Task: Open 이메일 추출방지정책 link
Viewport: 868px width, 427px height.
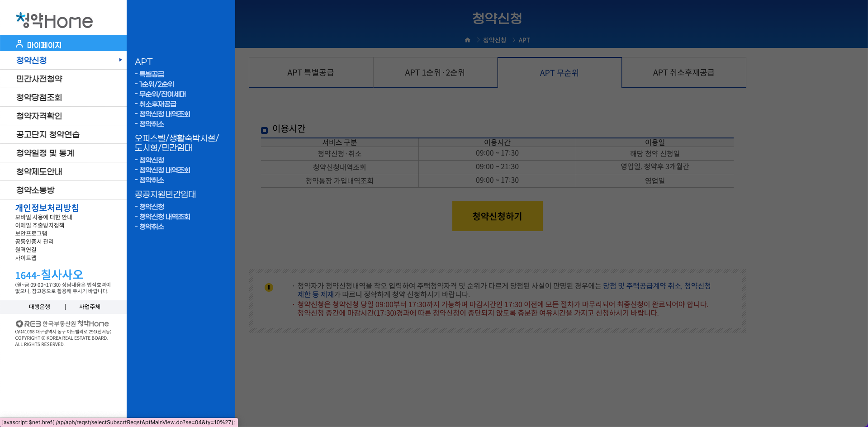Action: pyautogui.click(x=40, y=225)
